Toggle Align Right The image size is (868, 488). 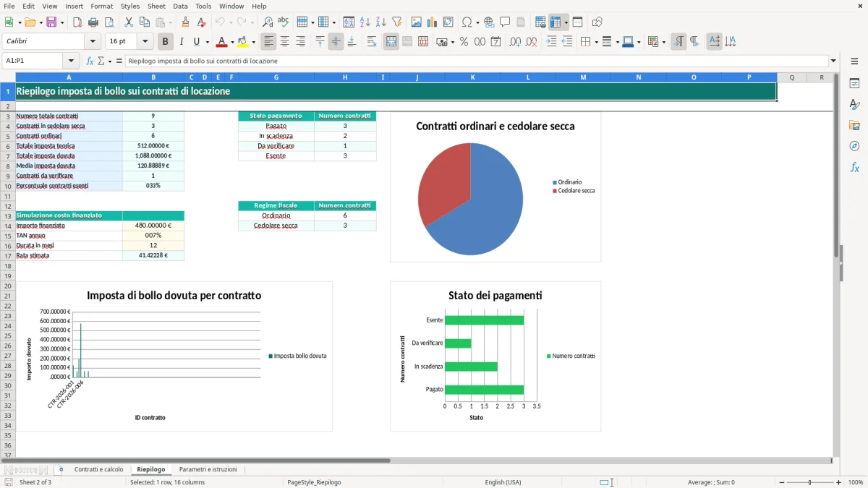(300, 41)
